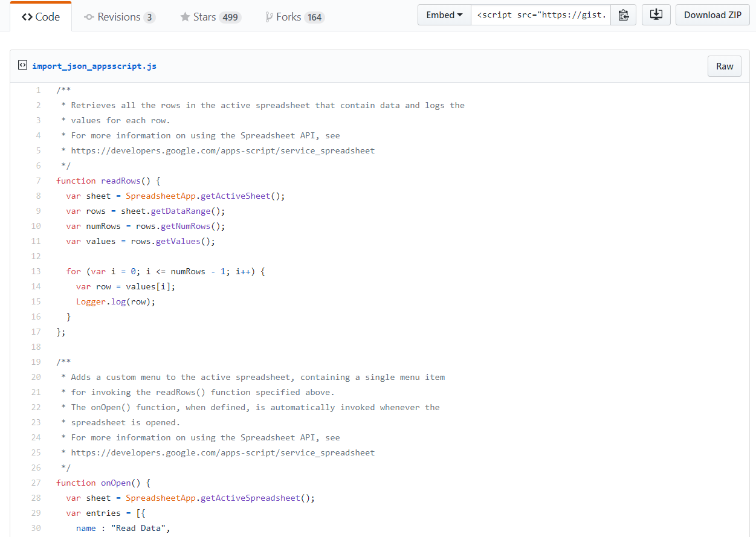756x537 pixels.
Task: Click the star icon in the Stars tab
Action: 185,17
